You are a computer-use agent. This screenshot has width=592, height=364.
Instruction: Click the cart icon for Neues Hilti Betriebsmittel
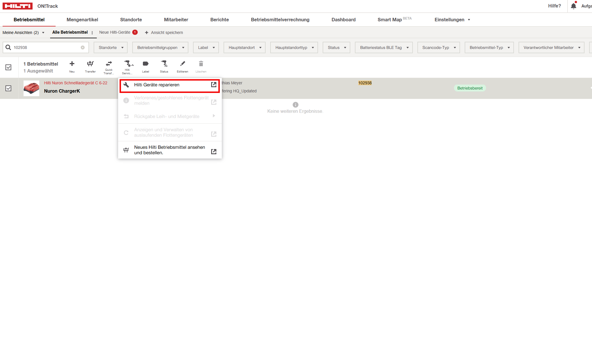[126, 150]
